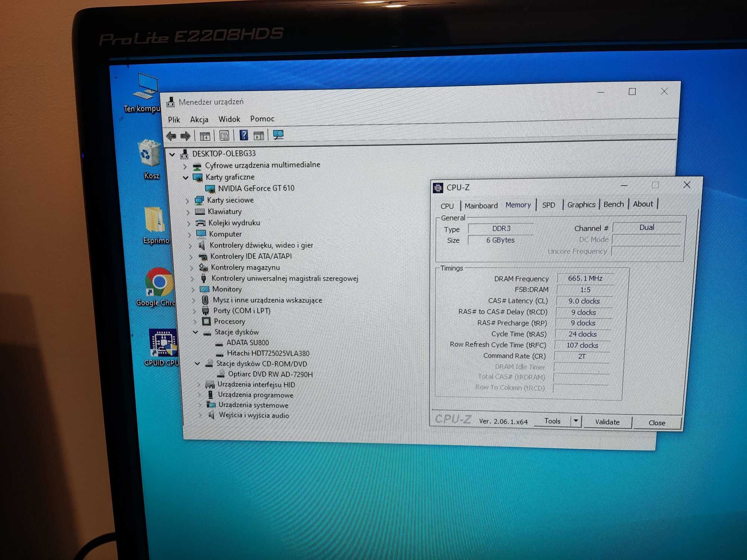Select Kontrolery dźwięku, wideo i gier entry

click(x=261, y=245)
